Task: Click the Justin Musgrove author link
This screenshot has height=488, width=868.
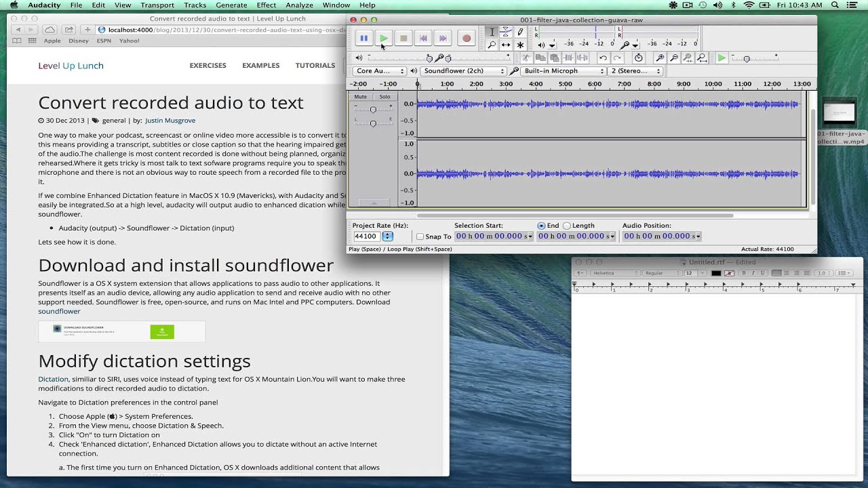Action: (x=170, y=121)
